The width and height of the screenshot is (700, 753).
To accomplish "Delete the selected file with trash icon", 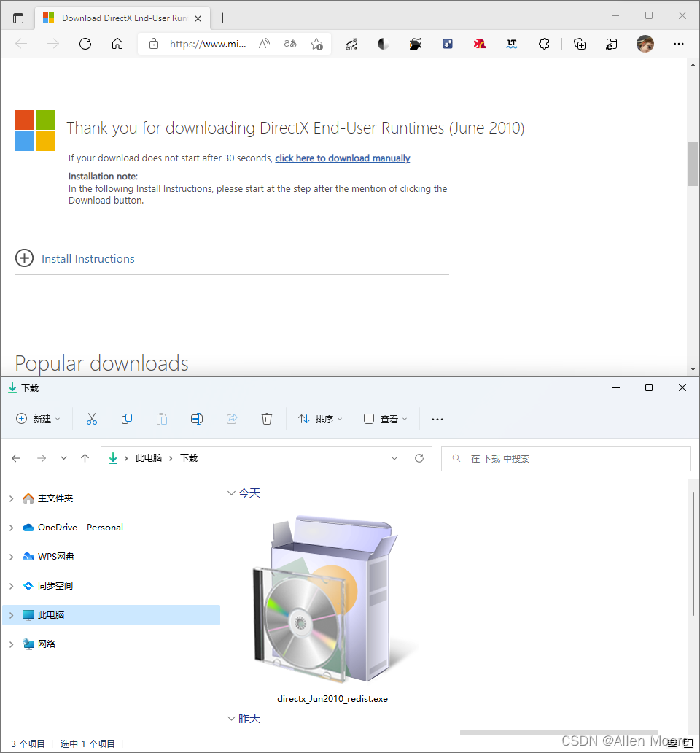I will (267, 420).
